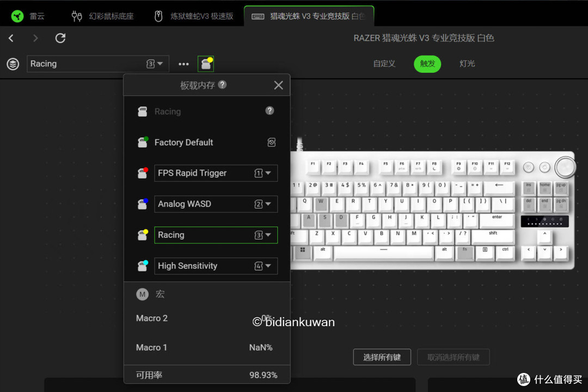Expand the High Sensitivity dropdown
This screenshot has height=392, width=588.
216,266
